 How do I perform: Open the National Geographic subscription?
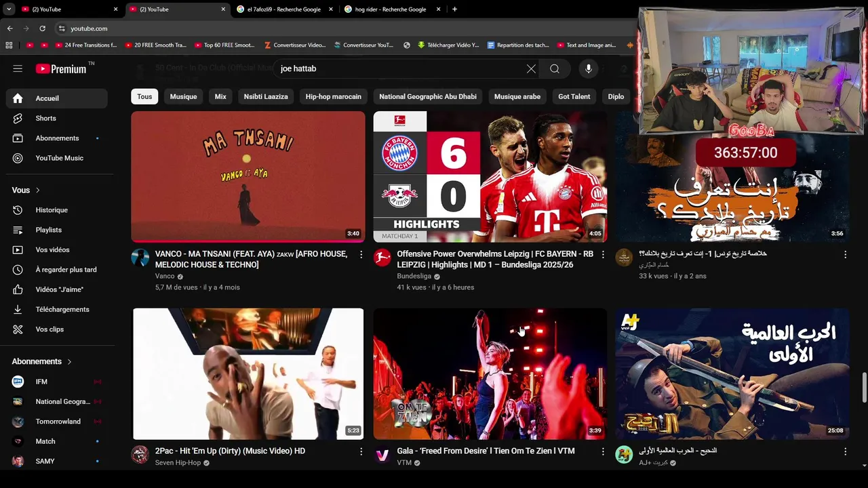(57, 401)
